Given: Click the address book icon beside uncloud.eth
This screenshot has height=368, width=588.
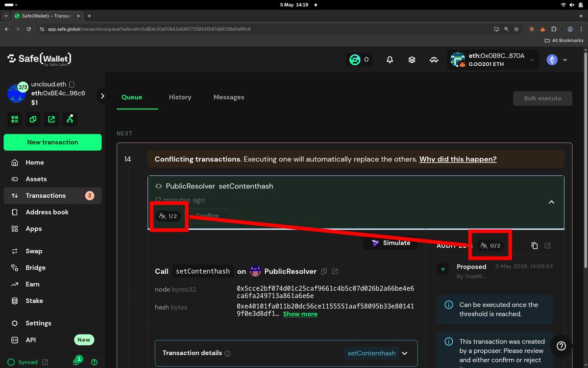Looking at the screenshot, I should pos(72,84).
